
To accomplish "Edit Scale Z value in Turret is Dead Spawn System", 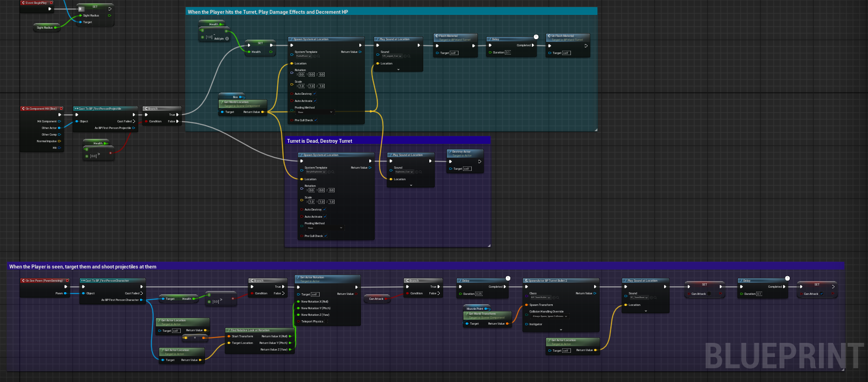I will coord(332,202).
